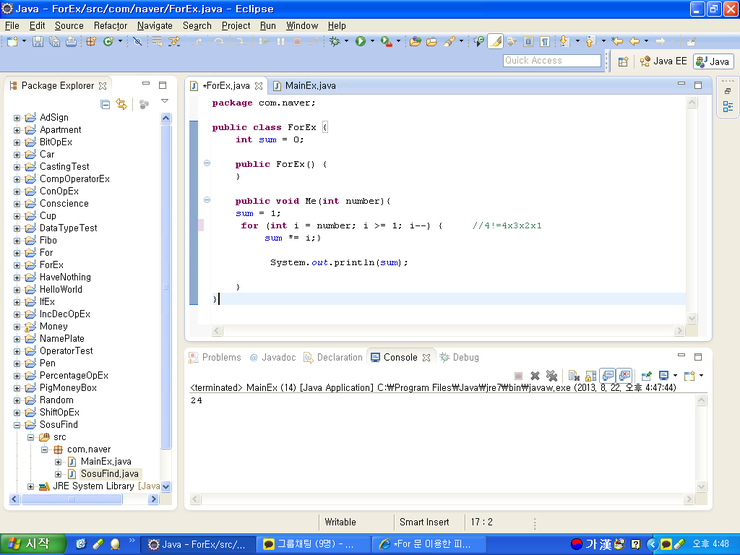The width and height of the screenshot is (740, 555).
Task: Click Remove All Terminated Launches icon
Action: [x=551, y=376]
